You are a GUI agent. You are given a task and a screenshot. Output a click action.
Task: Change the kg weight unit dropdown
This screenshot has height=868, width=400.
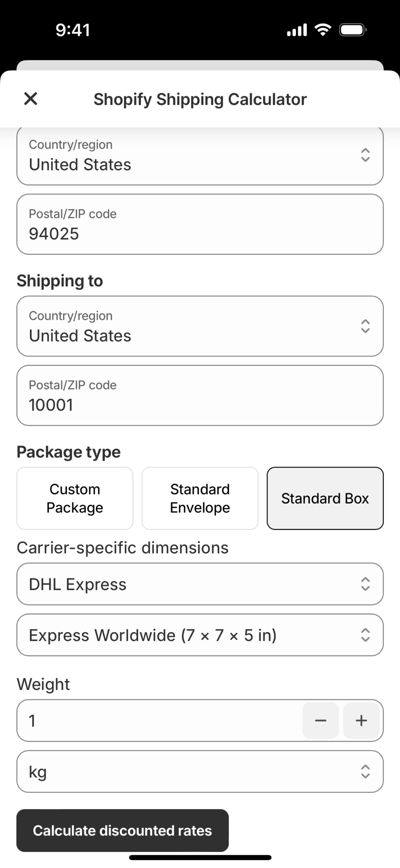tap(200, 771)
